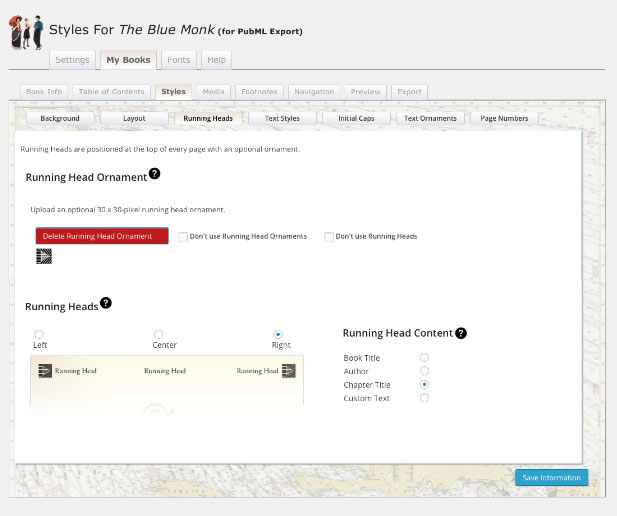
Task: Select Left running head alignment
Action: tap(39, 335)
